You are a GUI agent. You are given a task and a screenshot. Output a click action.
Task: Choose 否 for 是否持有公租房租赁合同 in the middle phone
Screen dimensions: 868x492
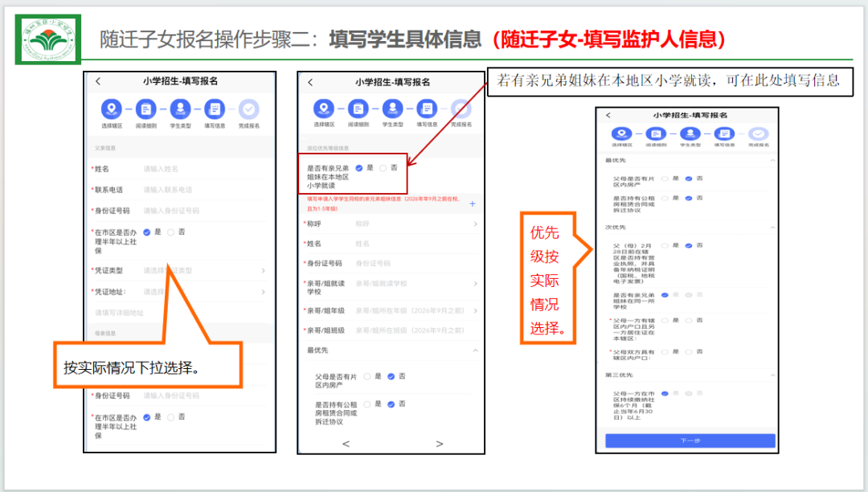pos(391,404)
